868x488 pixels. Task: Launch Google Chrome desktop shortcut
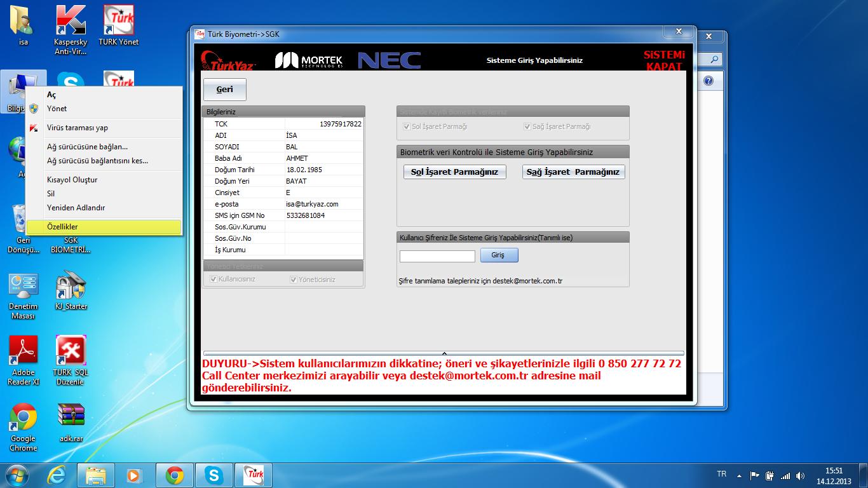pyautogui.click(x=23, y=427)
